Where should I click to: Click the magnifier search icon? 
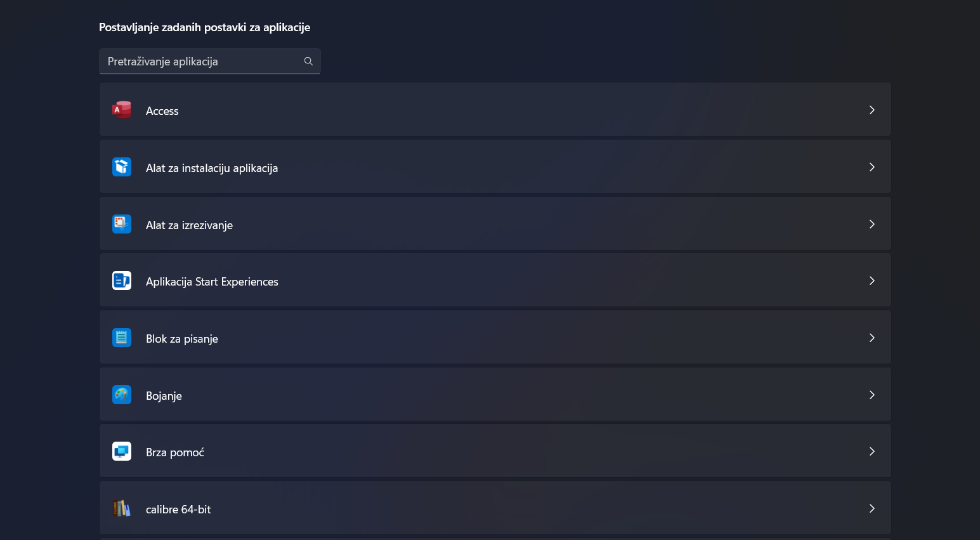pos(308,62)
